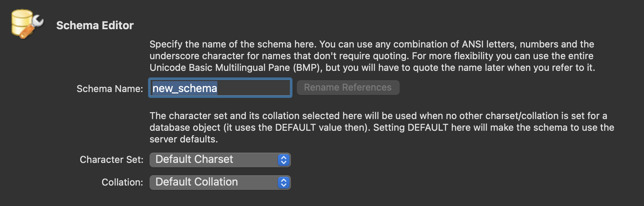644x206 pixels.
Task: Click the Character Set label
Action: click(111, 160)
